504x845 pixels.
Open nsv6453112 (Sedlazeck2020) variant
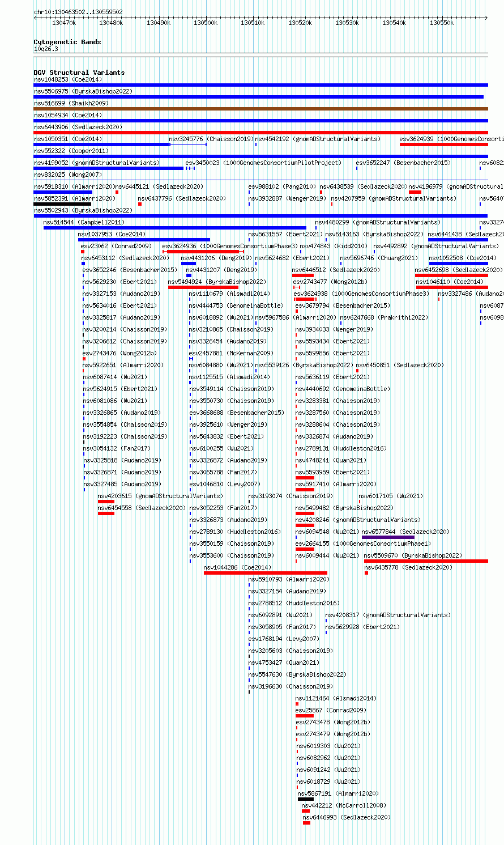click(x=125, y=258)
